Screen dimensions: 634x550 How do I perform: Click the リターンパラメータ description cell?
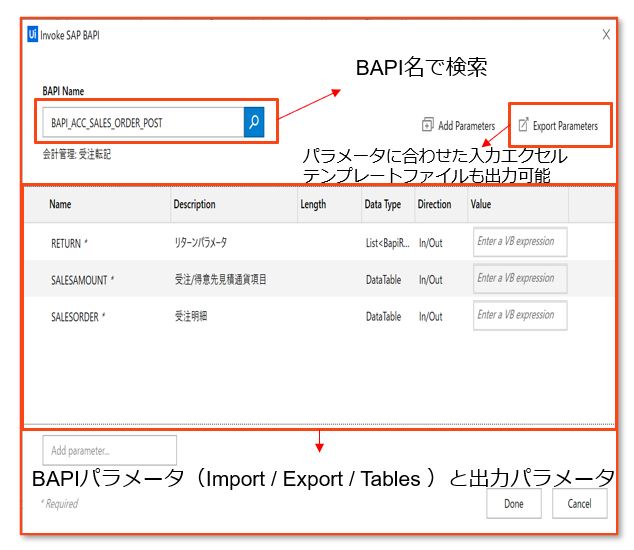point(201,243)
